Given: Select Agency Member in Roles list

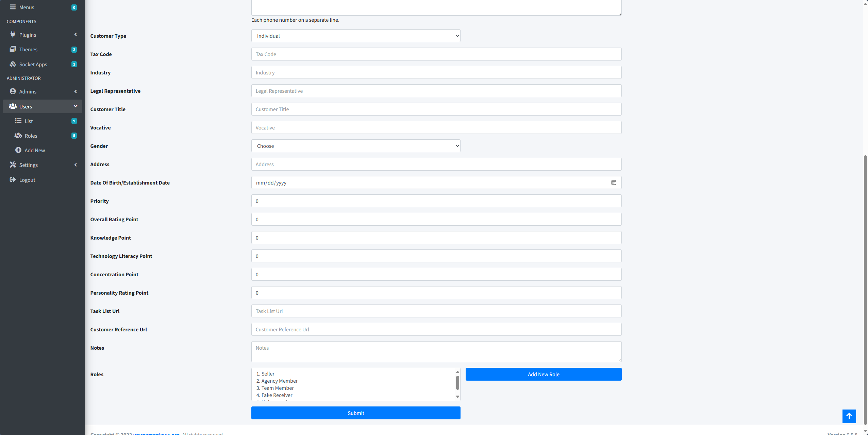Looking at the screenshot, I should click(x=277, y=381).
